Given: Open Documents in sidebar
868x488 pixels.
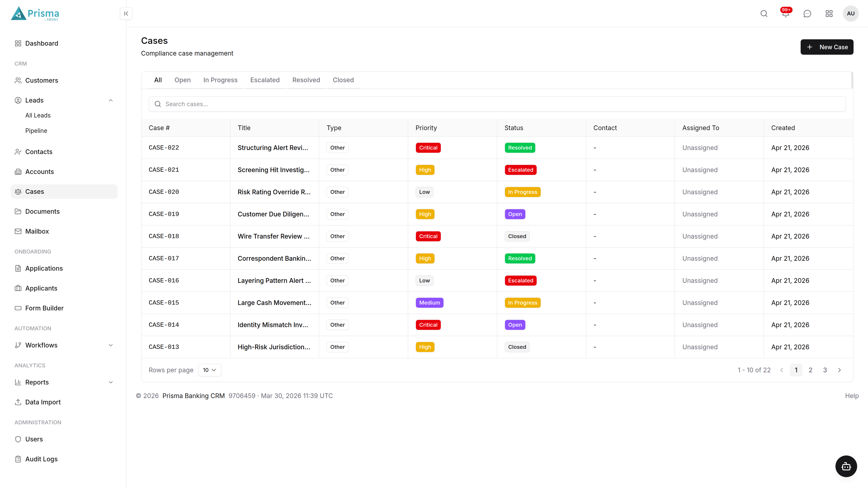Looking at the screenshot, I should pyautogui.click(x=64, y=211).
